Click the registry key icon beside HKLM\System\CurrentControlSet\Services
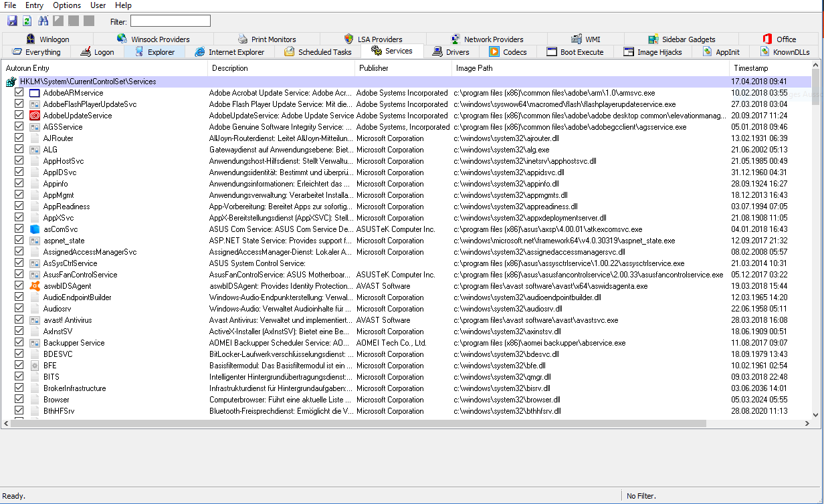Viewport: 824px width, 504px height. tap(11, 82)
